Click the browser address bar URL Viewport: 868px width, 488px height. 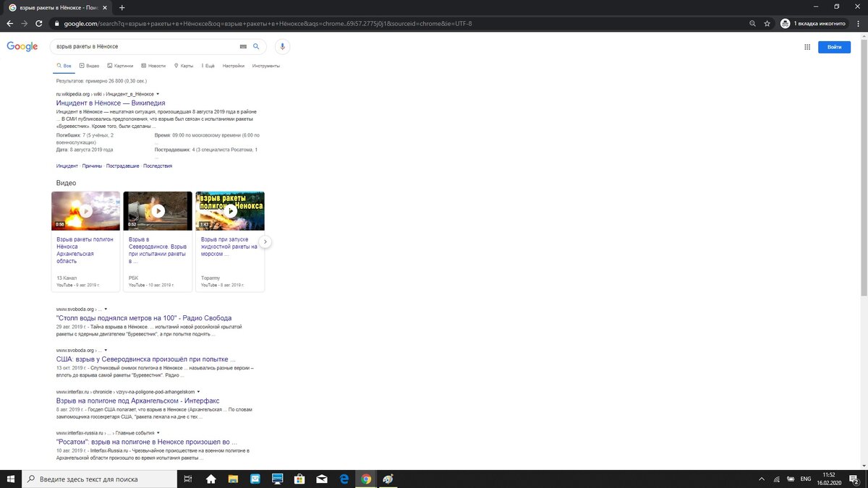(268, 23)
